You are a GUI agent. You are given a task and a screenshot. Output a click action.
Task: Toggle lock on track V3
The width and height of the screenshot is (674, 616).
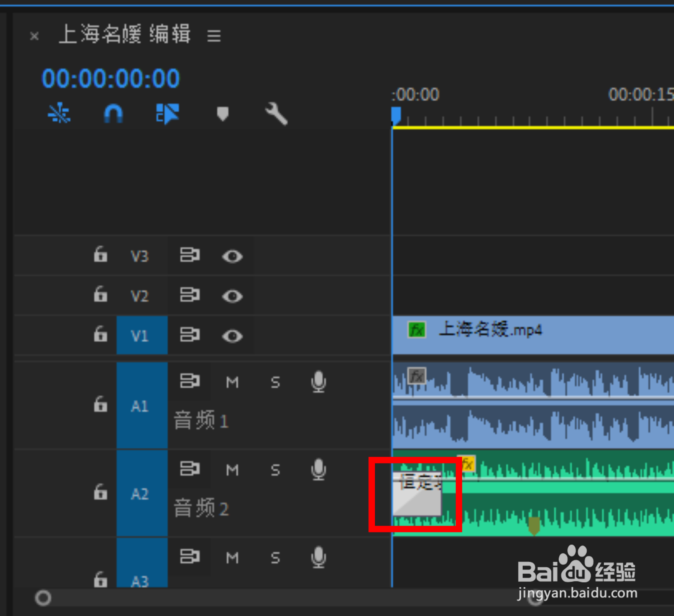coord(100,254)
